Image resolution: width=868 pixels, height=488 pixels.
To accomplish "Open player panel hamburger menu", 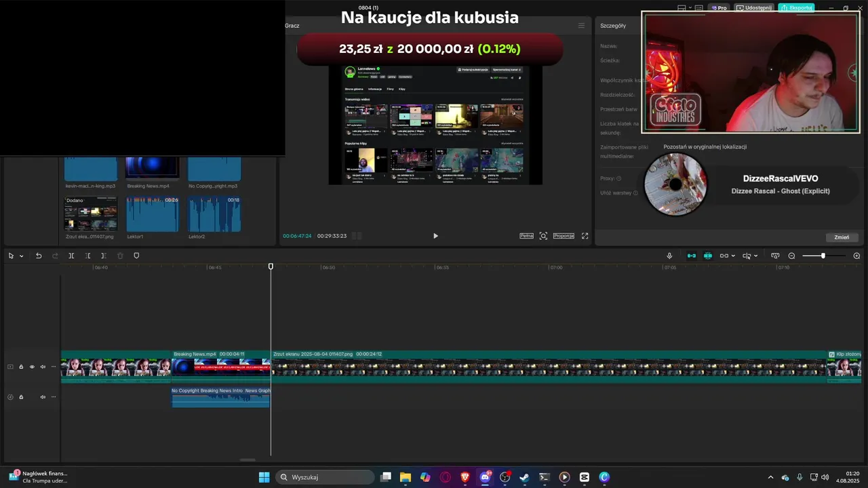I will point(581,26).
